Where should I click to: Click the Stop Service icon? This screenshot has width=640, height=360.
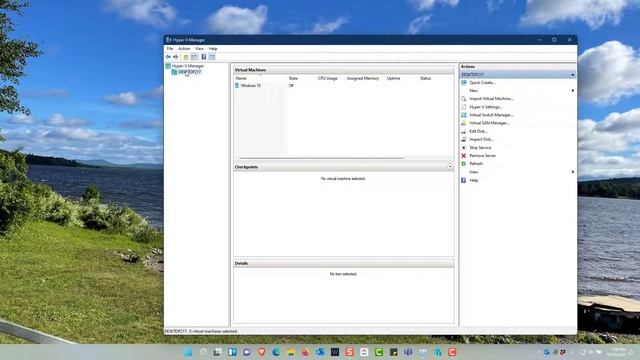tap(464, 147)
